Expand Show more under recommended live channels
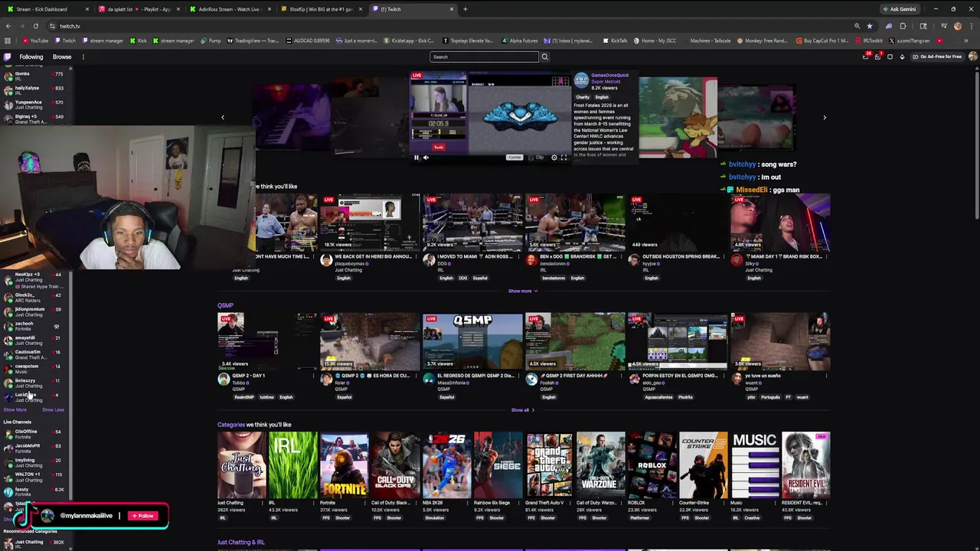 [523, 291]
